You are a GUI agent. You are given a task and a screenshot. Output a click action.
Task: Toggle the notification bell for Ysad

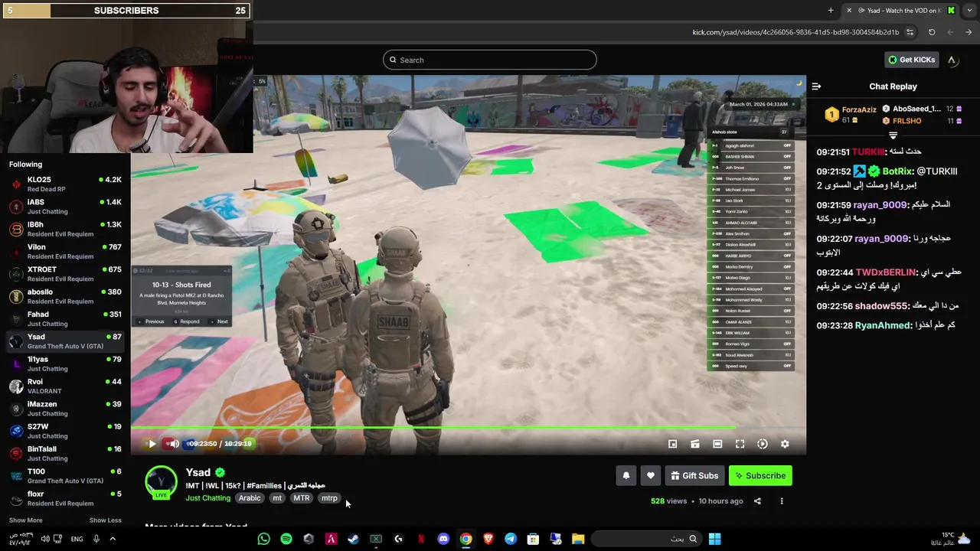(x=626, y=476)
